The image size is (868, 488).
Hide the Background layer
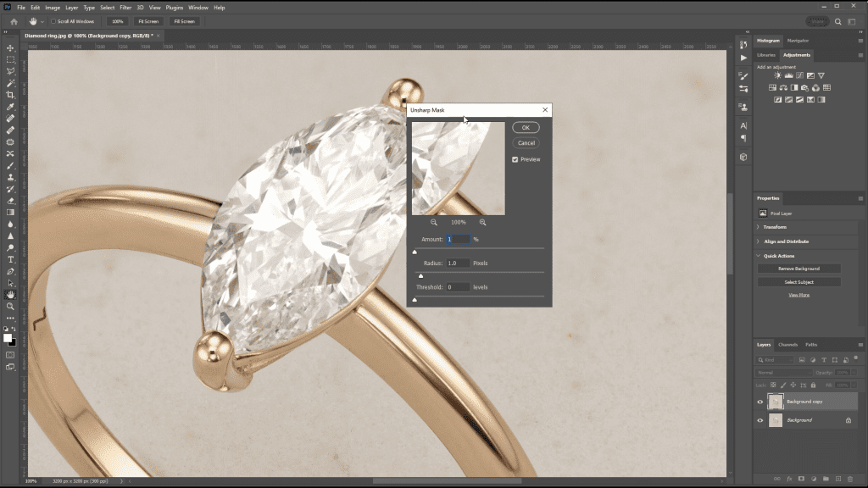click(760, 420)
